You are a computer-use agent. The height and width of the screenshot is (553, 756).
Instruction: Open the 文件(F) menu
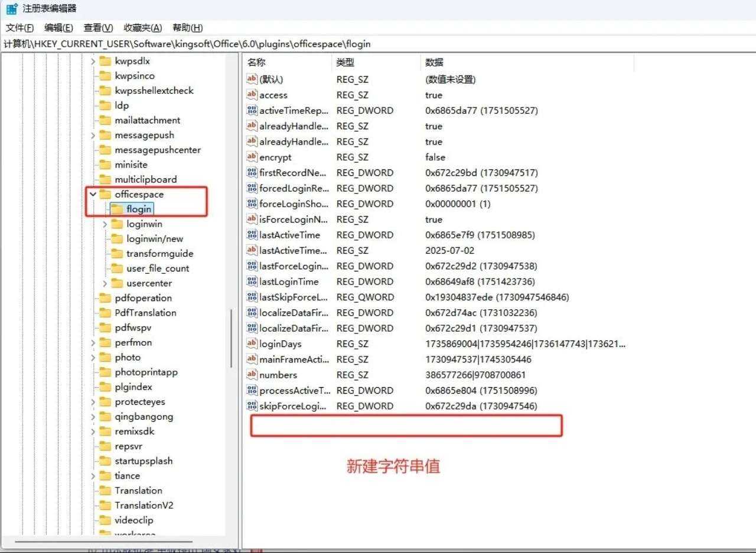[x=19, y=28]
